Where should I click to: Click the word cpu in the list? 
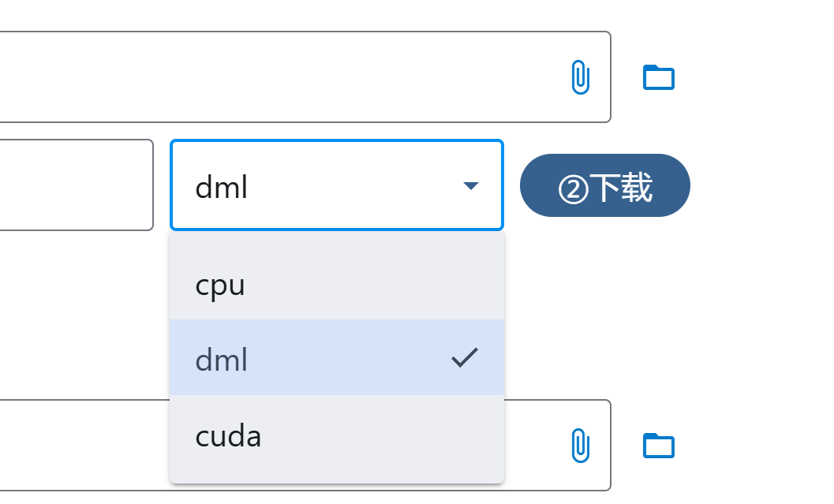click(220, 286)
